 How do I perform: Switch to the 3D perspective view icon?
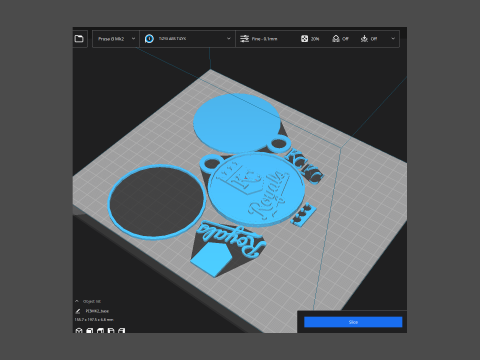coord(79,331)
